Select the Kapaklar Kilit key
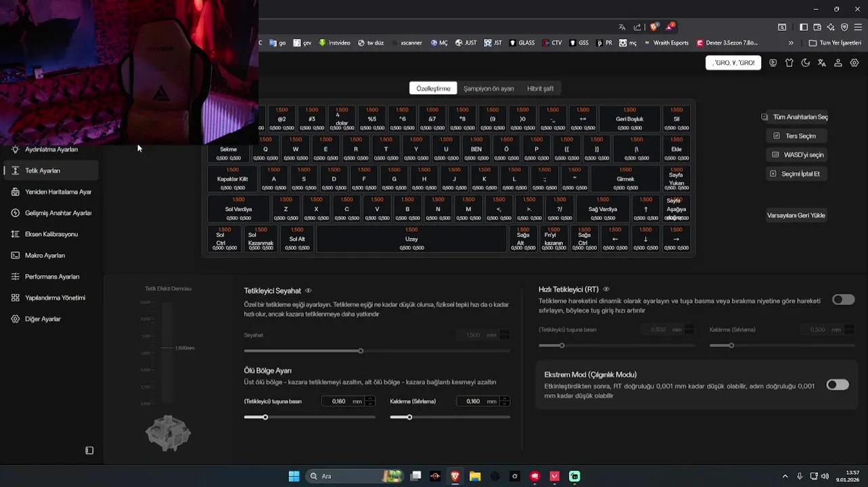Viewport: 868px width, 487px height. click(232, 179)
